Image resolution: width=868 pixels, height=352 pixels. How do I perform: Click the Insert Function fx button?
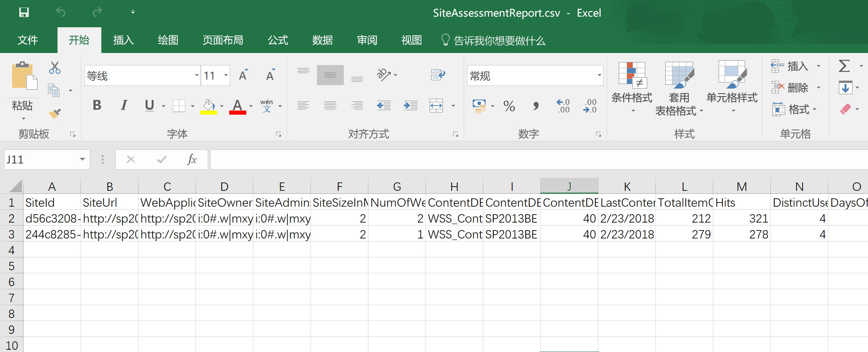pyautogui.click(x=192, y=159)
